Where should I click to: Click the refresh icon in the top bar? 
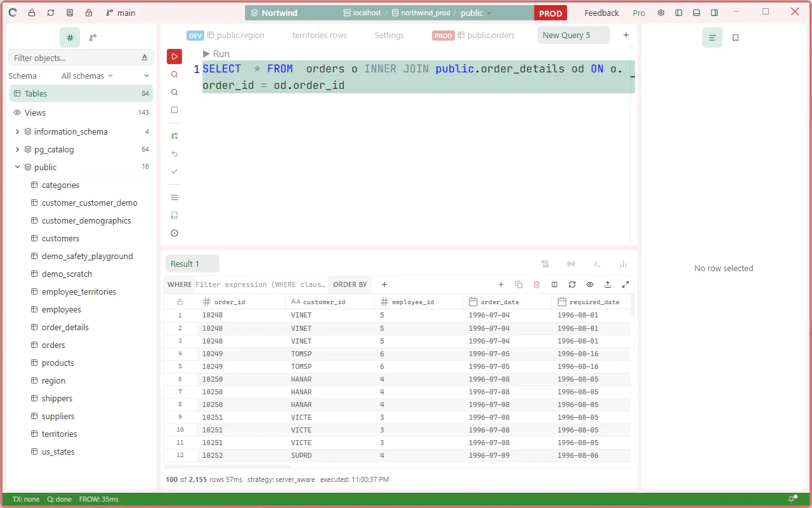click(51, 13)
